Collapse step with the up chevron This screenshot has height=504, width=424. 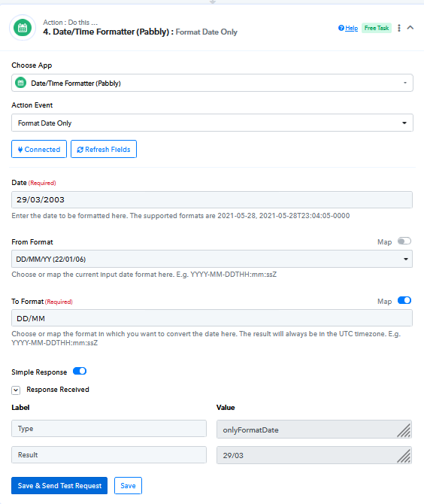[410, 28]
